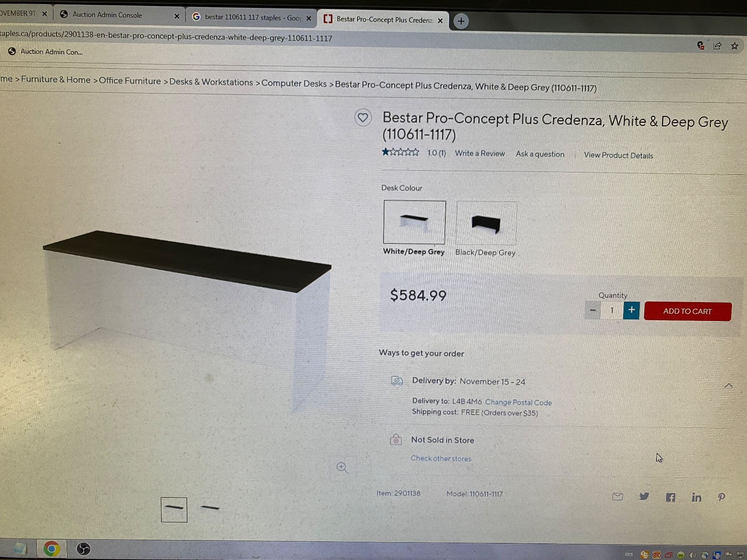
Task: Share product via email envelope icon
Action: pos(618,497)
